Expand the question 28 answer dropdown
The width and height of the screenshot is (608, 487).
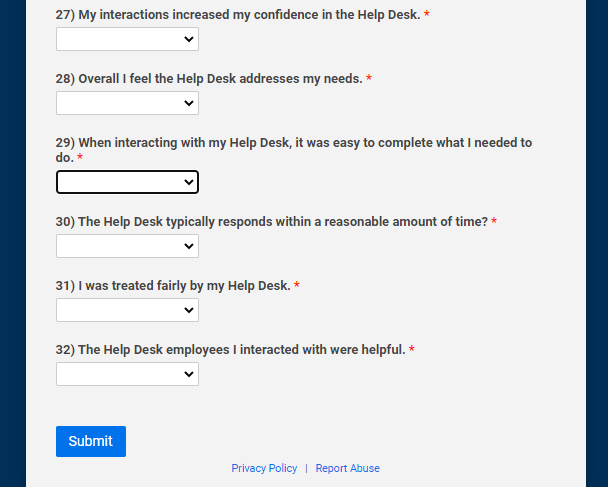point(127,103)
